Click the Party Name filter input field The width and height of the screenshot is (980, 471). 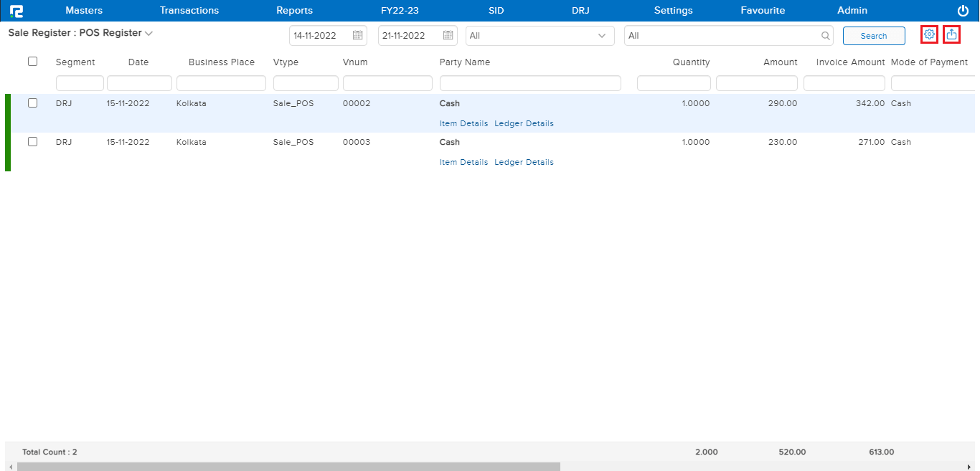tap(529, 83)
